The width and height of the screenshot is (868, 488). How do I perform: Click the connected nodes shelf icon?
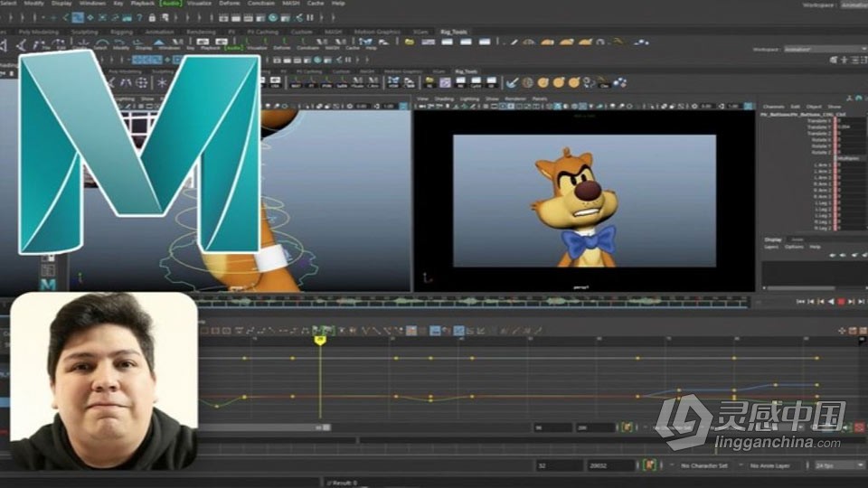coord(590,82)
